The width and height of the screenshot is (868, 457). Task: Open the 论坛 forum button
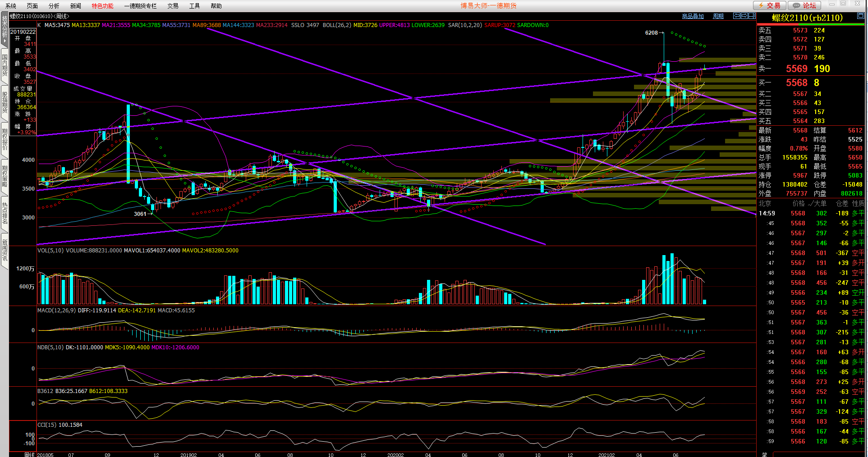[804, 5]
